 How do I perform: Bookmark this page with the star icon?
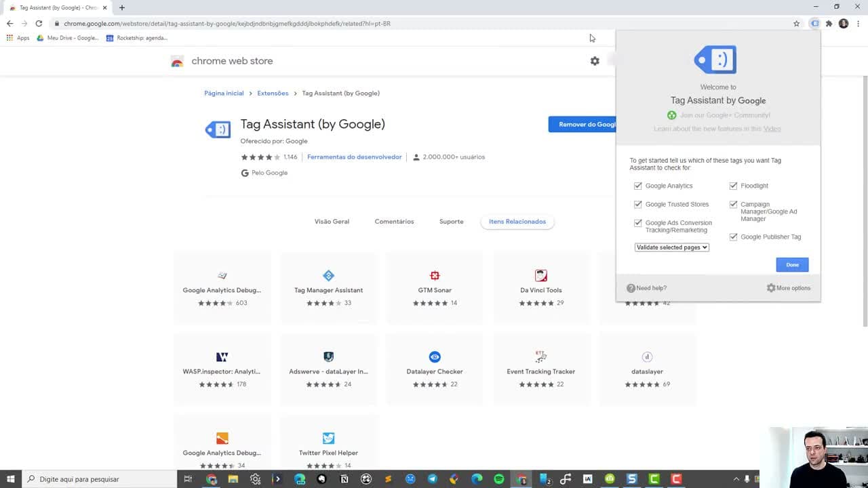(797, 23)
